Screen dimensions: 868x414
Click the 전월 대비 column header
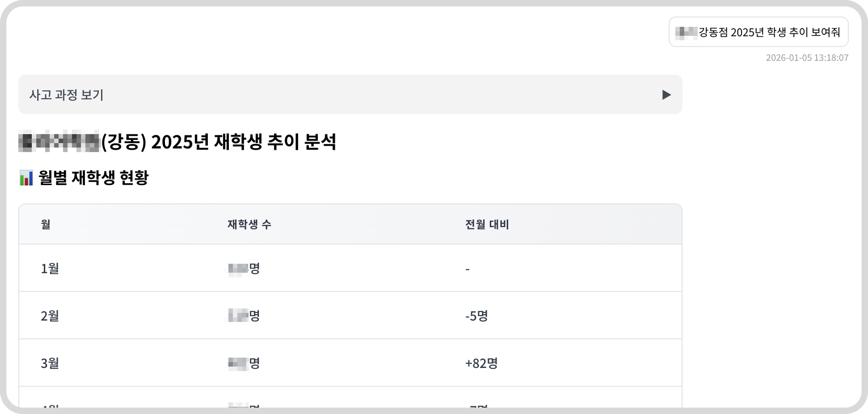[487, 224]
